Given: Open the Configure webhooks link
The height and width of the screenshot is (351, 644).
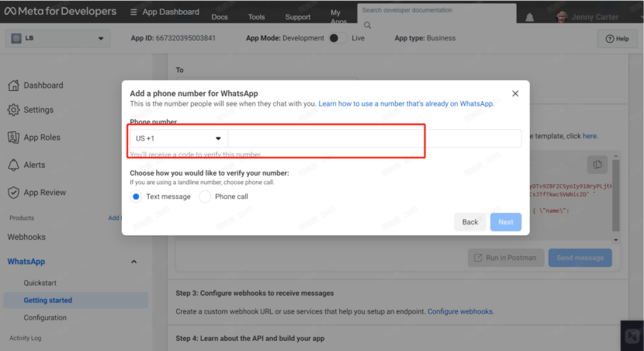Looking at the screenshot, I should [x=460, y=311].
